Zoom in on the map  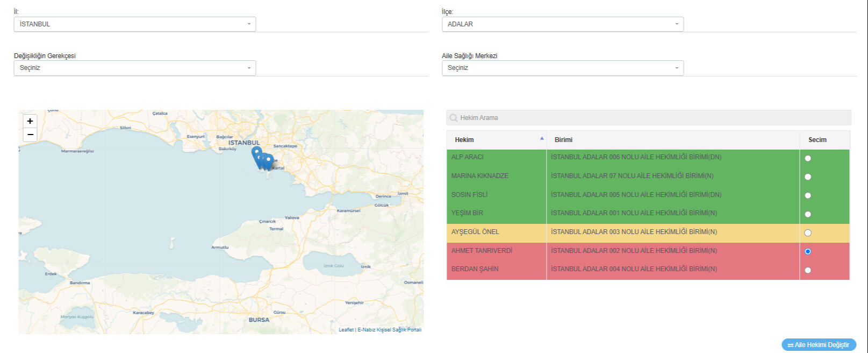tap(30, 121)
